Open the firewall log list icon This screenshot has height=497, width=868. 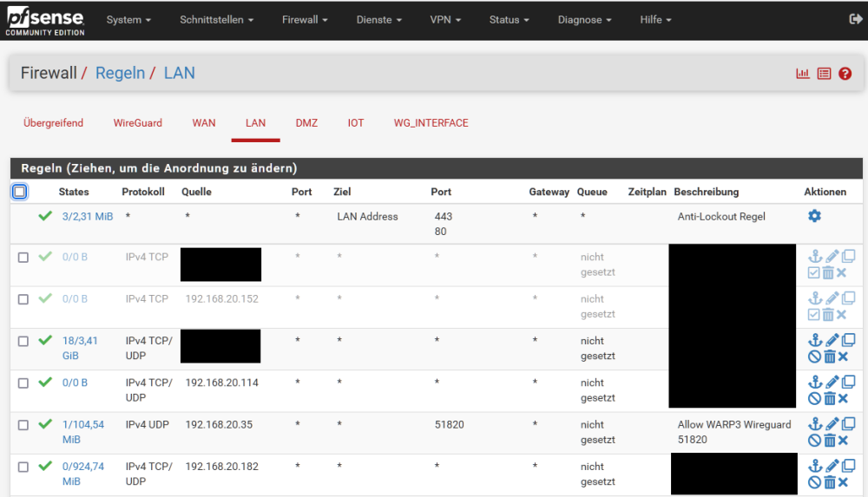pyautogui.click(x=824, y=74)
